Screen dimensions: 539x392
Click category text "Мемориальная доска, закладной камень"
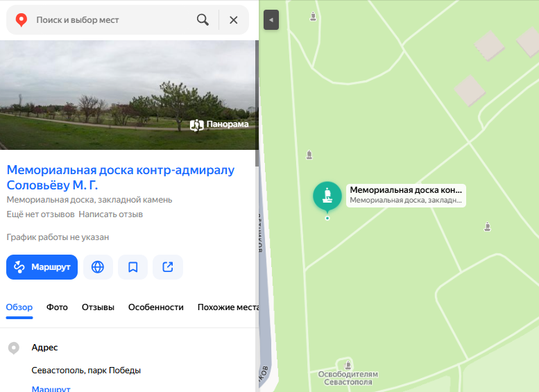pos(89,200)
